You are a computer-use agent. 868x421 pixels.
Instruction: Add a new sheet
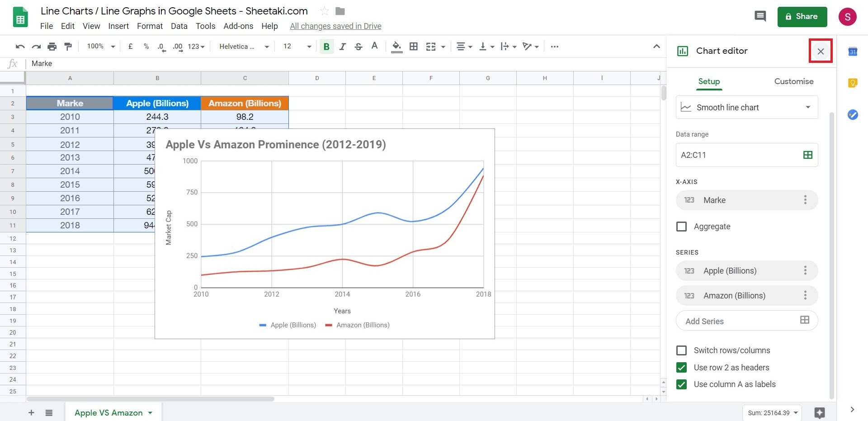31,412
